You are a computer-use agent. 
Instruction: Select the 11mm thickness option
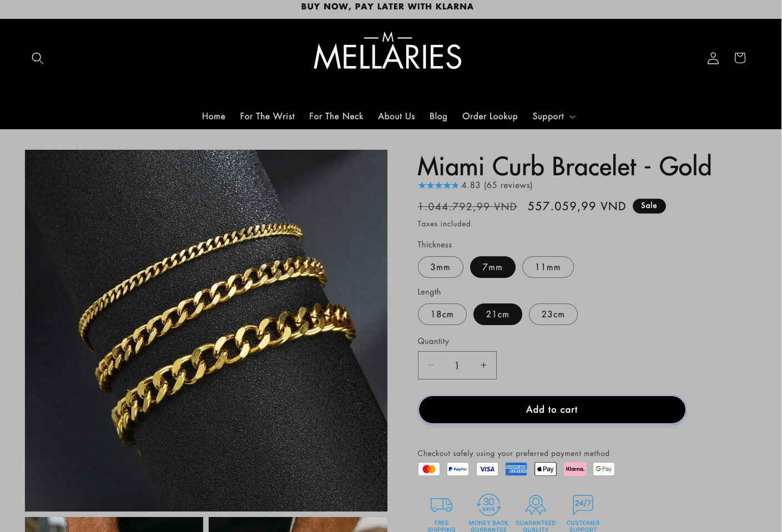coord(548,267)
